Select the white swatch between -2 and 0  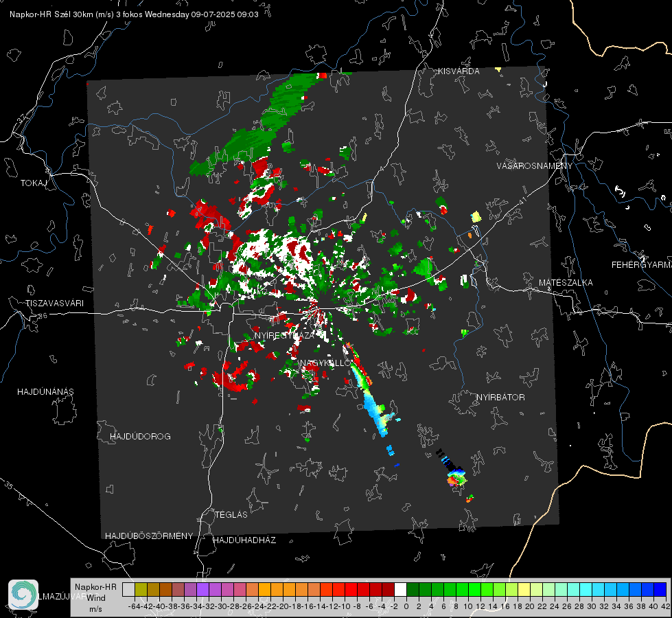pos(400,589)
